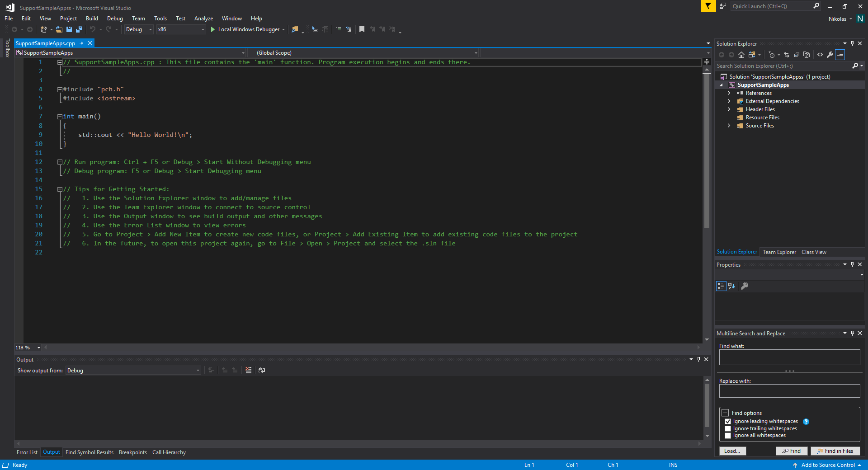Click the Save All icon
Viewport: 868px width, 470px height.
pyautogui.click(x=79, y=29)
